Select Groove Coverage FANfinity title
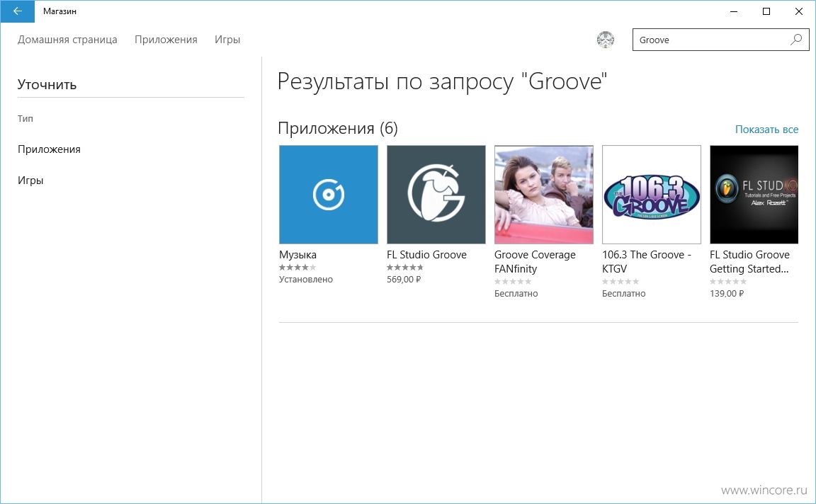Screen dimensions: 816x504 [x=535, y=262]
